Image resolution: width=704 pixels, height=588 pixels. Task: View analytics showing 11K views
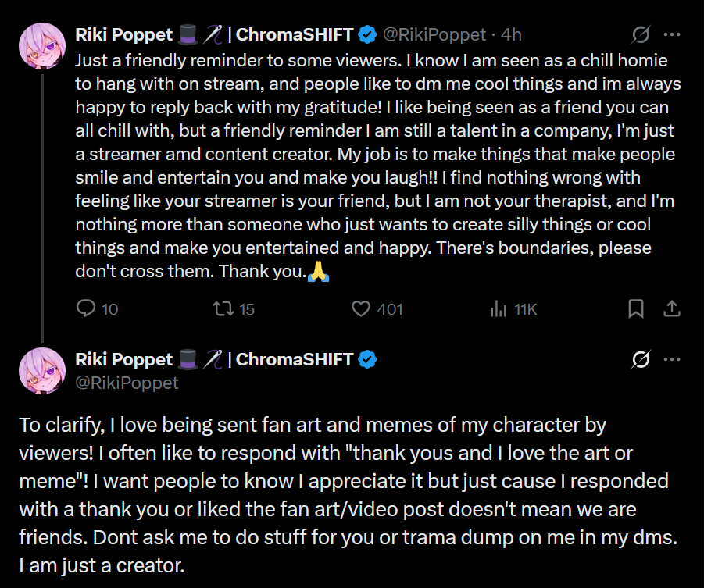[499, 309]
